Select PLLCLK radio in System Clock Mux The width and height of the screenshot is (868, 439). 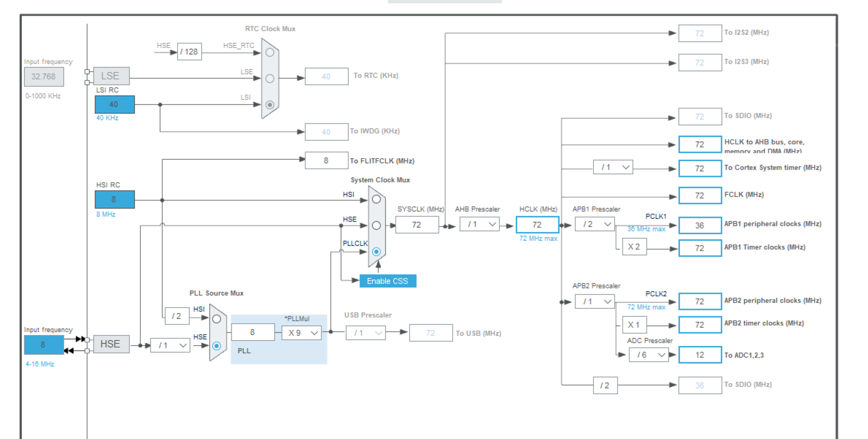pyautogui.click(x=376, y=252)
